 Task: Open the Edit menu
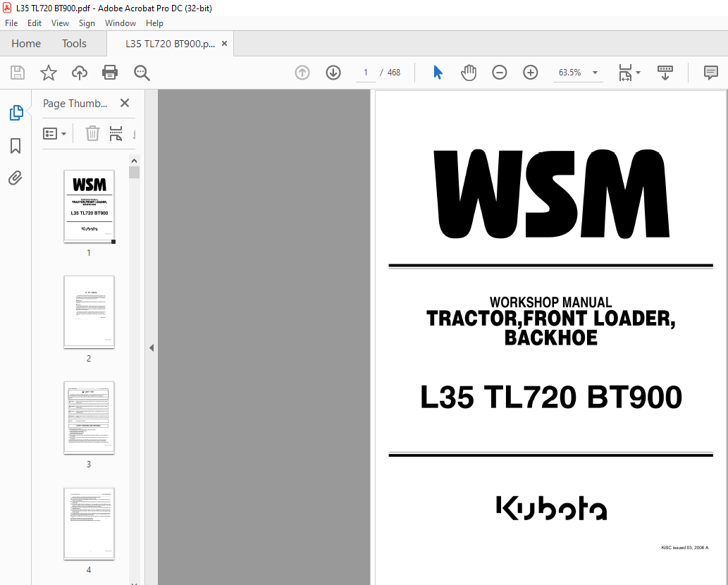(35, 23)
